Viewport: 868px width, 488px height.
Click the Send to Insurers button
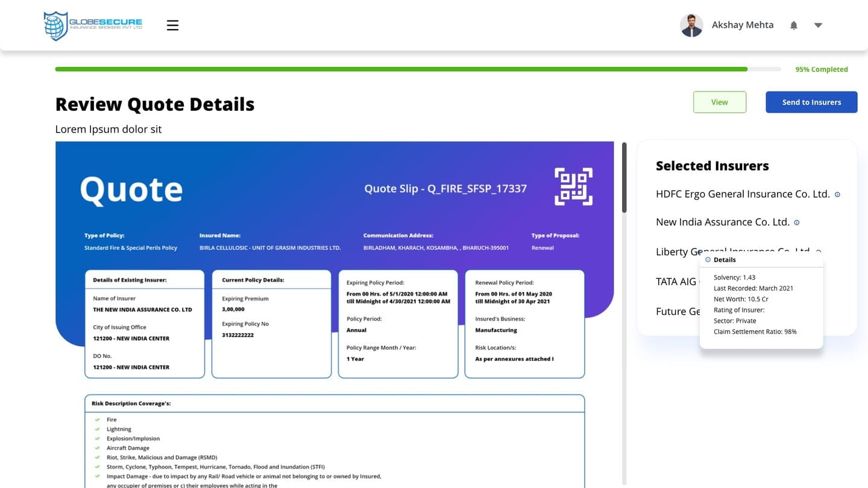[x=811, y=102]
